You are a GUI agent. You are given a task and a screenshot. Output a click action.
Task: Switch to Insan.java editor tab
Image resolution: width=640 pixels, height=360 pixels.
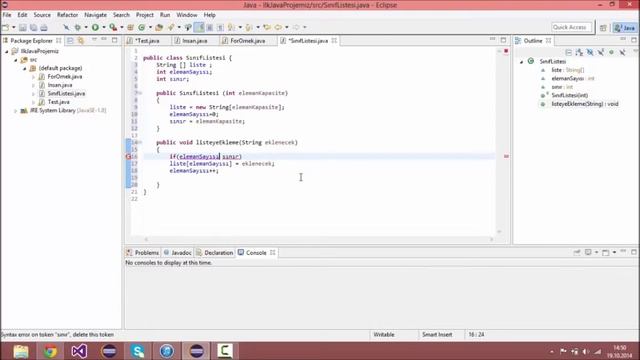[x=195, y=41]
